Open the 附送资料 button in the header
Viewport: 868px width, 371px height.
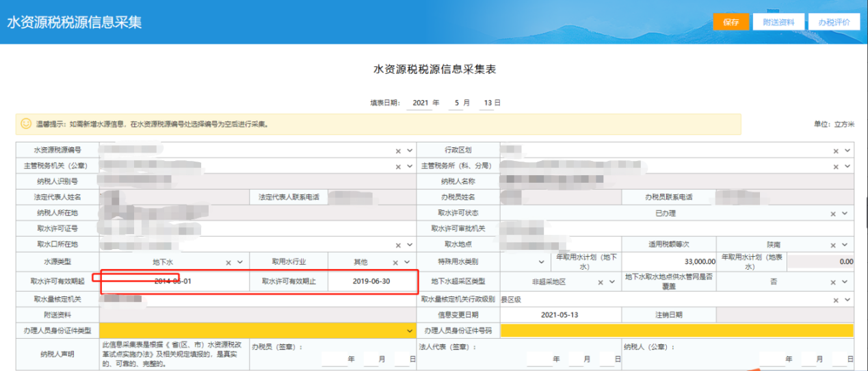click(778, 22)
